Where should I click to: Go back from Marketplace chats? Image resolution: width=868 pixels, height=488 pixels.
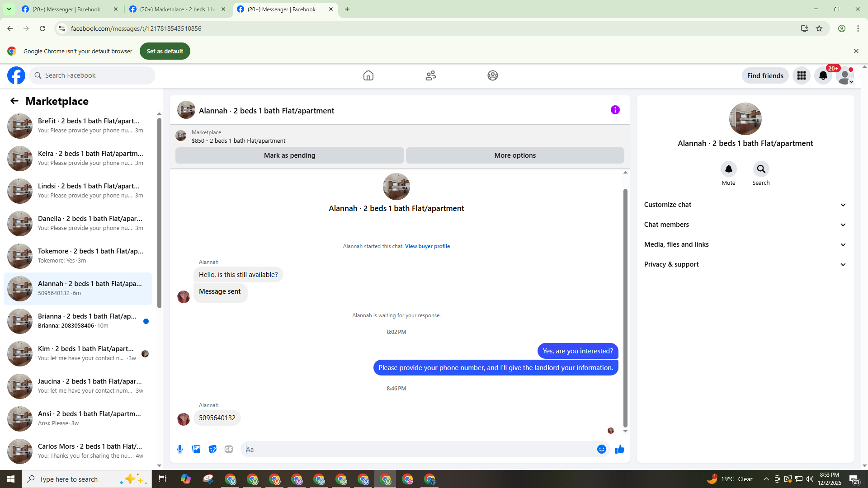(14, 101)
